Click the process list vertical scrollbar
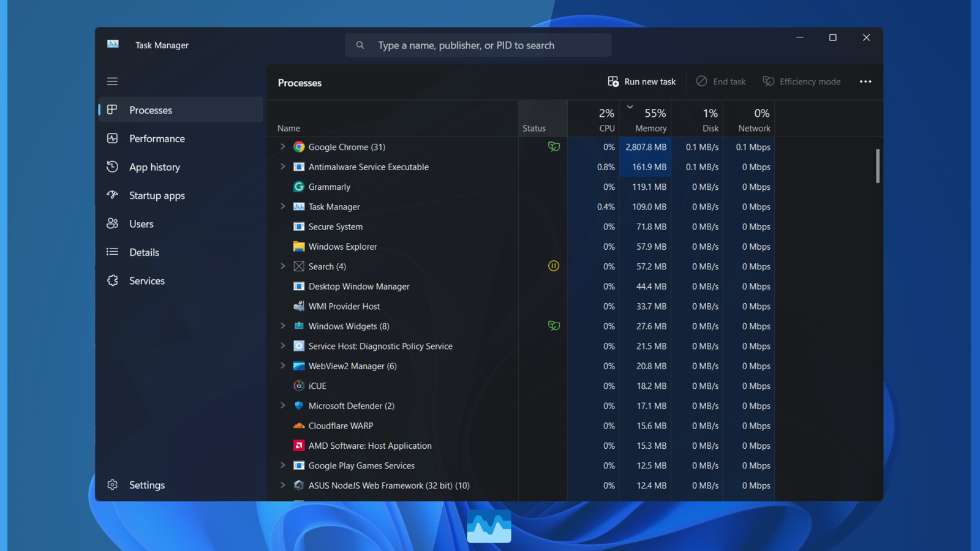 878,166
